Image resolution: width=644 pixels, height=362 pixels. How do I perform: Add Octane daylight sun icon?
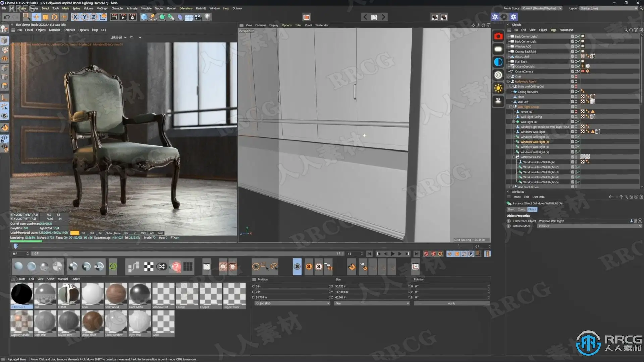pos(498,88)
